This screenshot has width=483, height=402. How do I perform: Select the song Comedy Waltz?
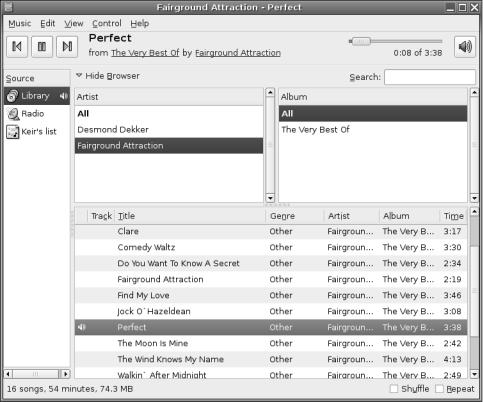271,247
